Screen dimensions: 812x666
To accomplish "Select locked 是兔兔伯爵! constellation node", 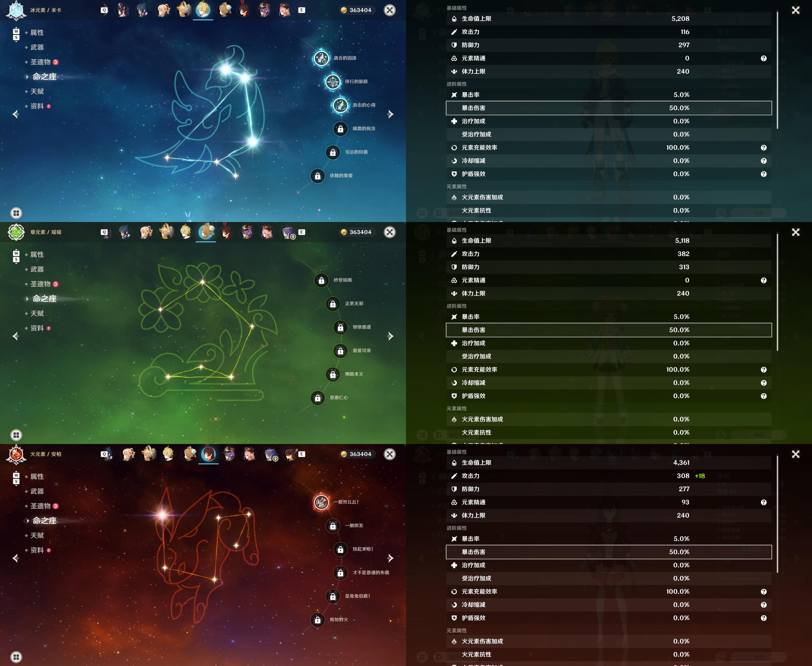I will click(333, 596).
